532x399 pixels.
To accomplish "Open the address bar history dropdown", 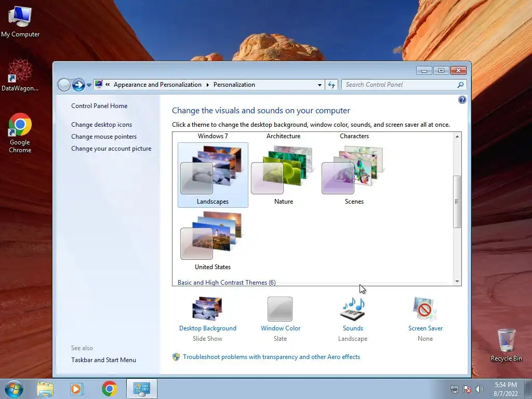I will pos(320,85).
